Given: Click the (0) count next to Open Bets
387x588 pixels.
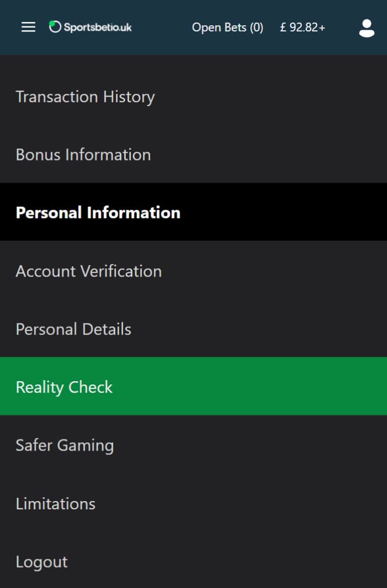Looking at the screenshot, I should [x=257, y=28].
